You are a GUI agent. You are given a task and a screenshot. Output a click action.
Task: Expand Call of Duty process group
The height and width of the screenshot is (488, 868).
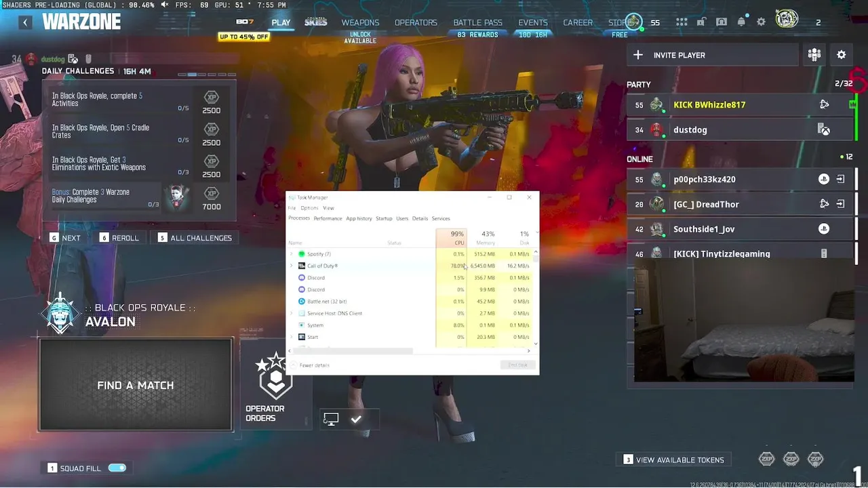pyautogui.click(x=292, y=266)
